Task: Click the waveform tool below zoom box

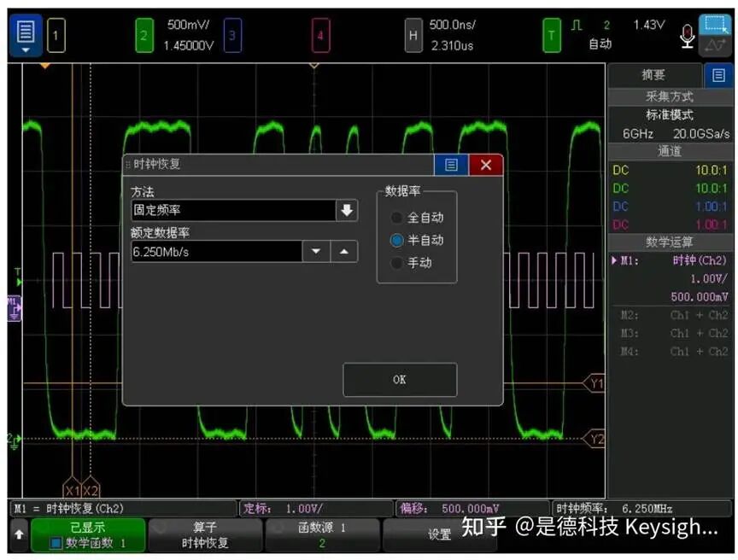Action: pyautogui.click(x=715, y=45)
